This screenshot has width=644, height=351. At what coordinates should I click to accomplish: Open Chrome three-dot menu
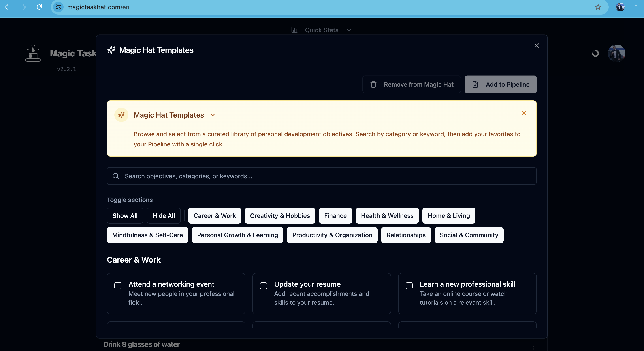(636, 7)
